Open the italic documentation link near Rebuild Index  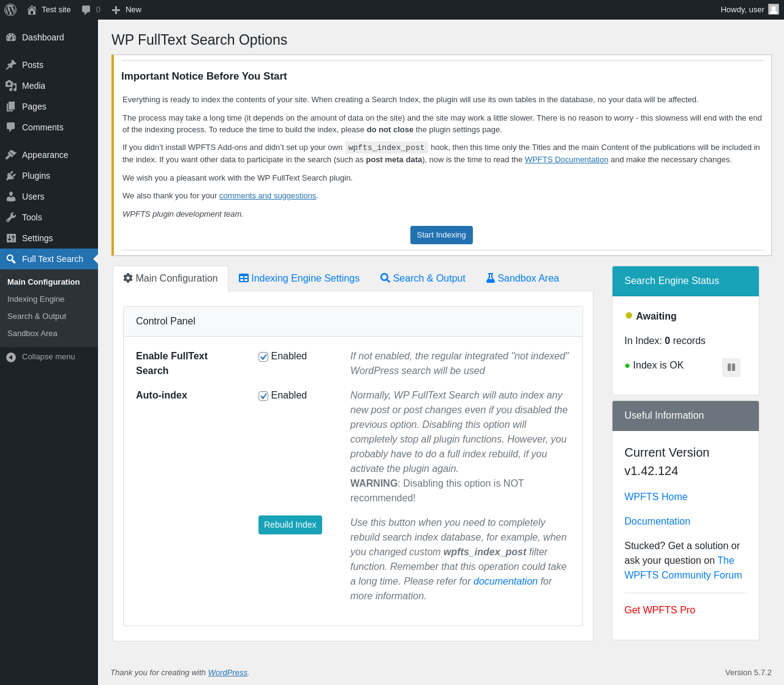[505, 582]
